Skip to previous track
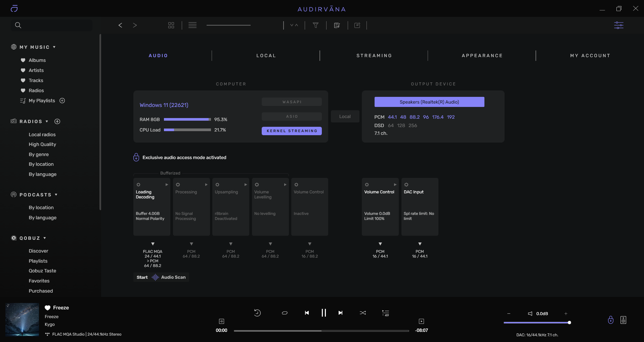Image resolution: width=644 pixels, height=342 pixels. [x=307, y=313]
